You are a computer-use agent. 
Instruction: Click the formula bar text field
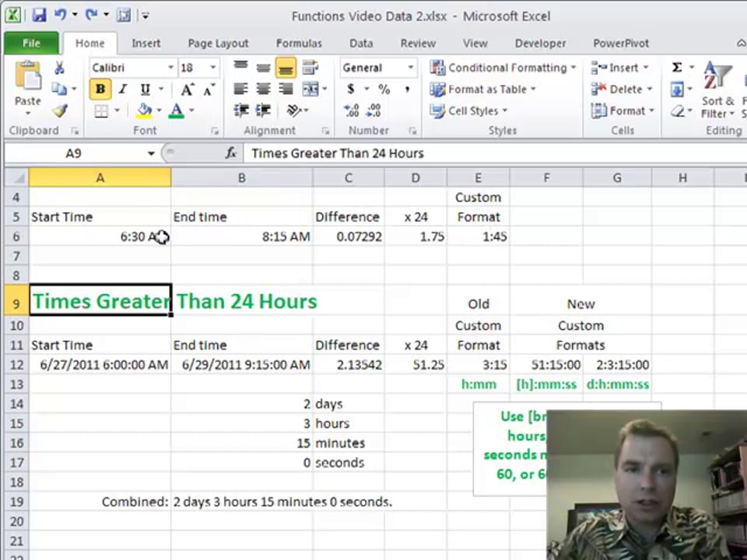(495, 153)
